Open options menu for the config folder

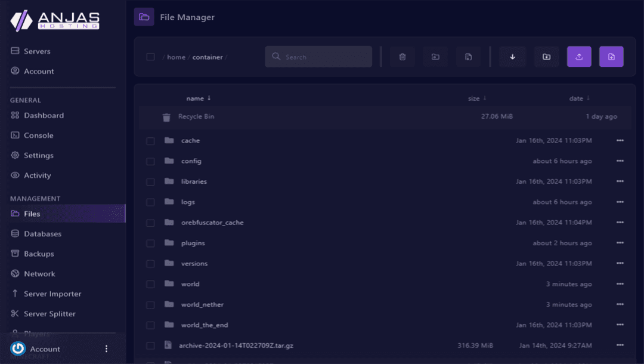[x=620, y=161]
